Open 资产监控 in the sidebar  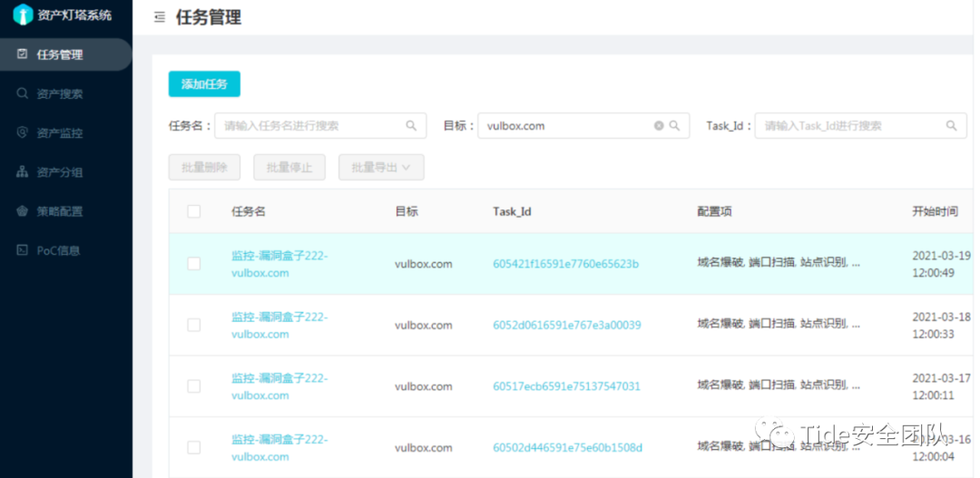click(59, 132)
